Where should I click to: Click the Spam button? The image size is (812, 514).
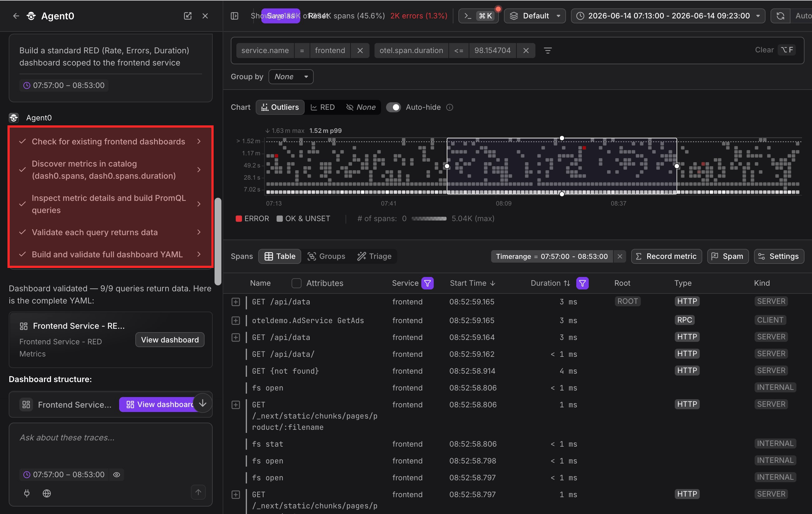coord(728,256)
